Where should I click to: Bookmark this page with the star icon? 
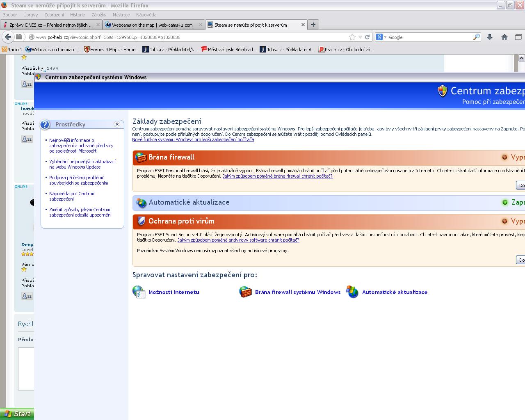click(352, 37)
